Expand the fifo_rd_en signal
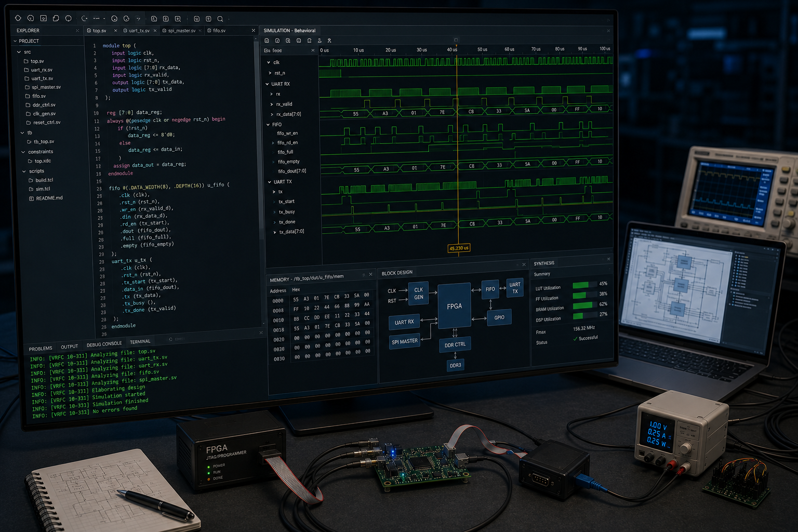The width and height of the screenshot is (798, 532). click(x=273, y=143)
